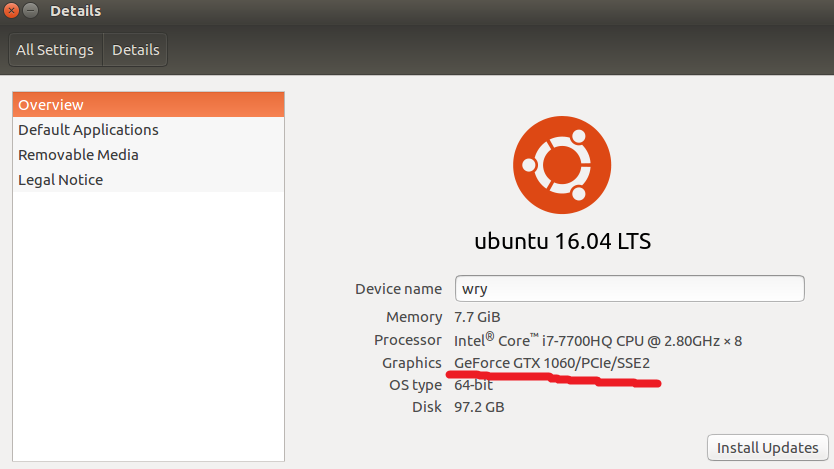Click the GeForce GTX 1060/PCIe/SSE2 graphics text
This screenshot has width=834, height=469.
click(x=552, y=363)
